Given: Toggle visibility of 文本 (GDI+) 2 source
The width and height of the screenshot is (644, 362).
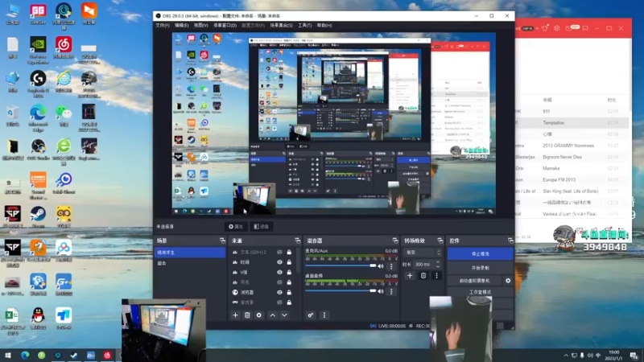Looking at the screenshot, I should pos(279,252).
